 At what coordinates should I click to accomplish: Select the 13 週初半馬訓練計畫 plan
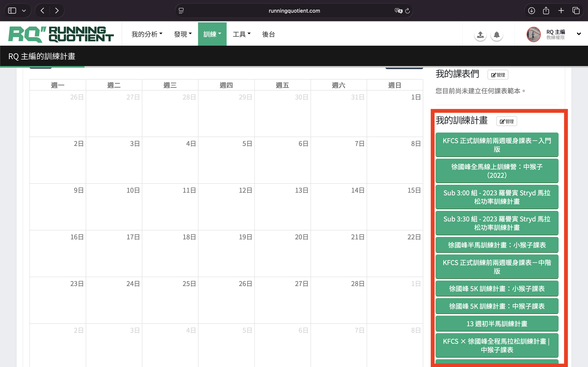pyautogui.click(x=497, y=324)
